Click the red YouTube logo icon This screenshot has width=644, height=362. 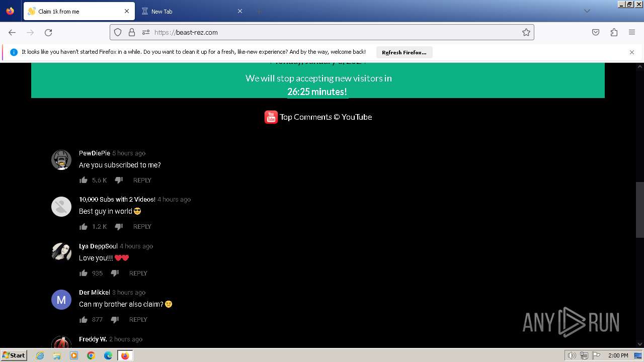pyautogui.click(x=271, y=117)
